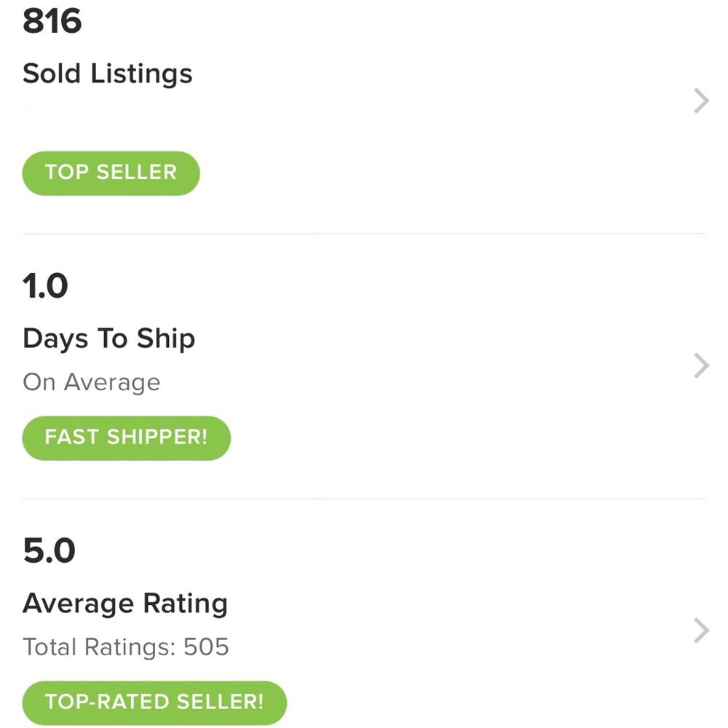Viewport: 728px width, 728px height.
Task: Tap the Average Rating heading
Action: click(x=125, y=603)
